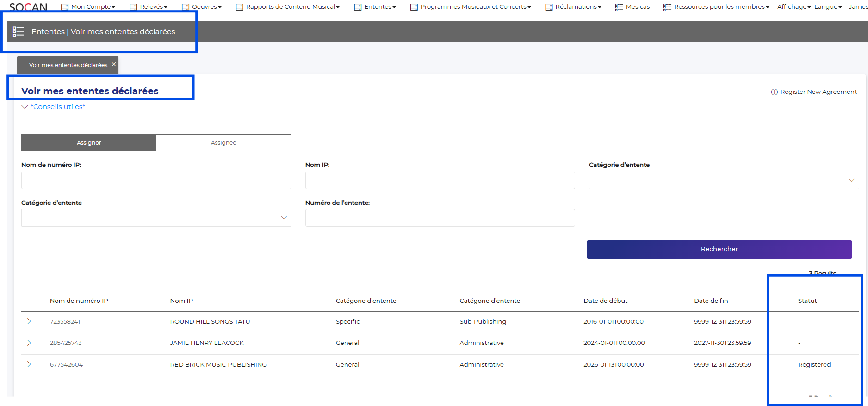Click the Register New Agreement link
Screen dimensions: 868x406
point(818,92)
